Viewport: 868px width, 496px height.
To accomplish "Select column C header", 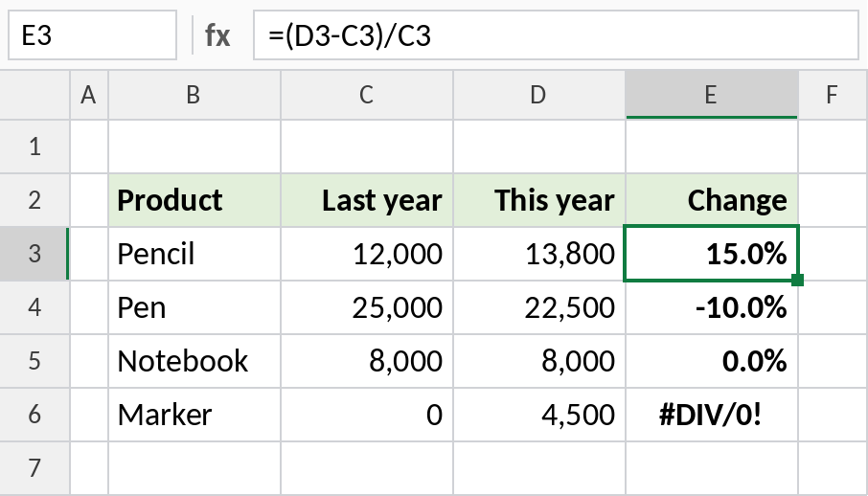I will click(367, 95).
